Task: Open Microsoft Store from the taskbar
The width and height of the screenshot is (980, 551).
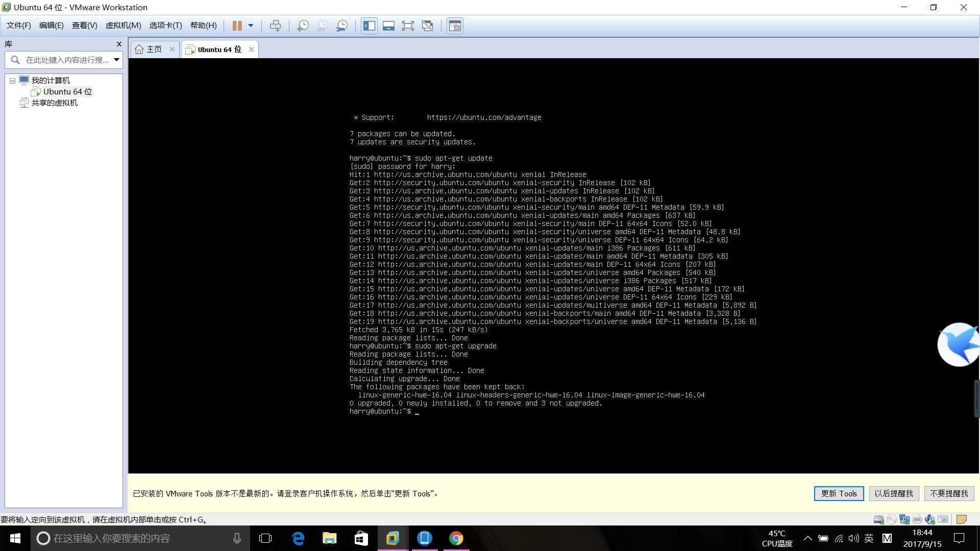Action: coord(361,538)
